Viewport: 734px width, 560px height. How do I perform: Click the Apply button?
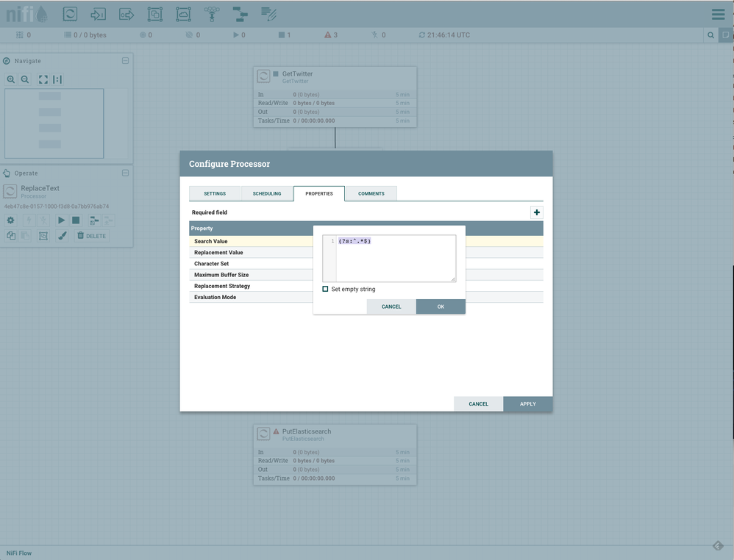click(x=527, y=404)
